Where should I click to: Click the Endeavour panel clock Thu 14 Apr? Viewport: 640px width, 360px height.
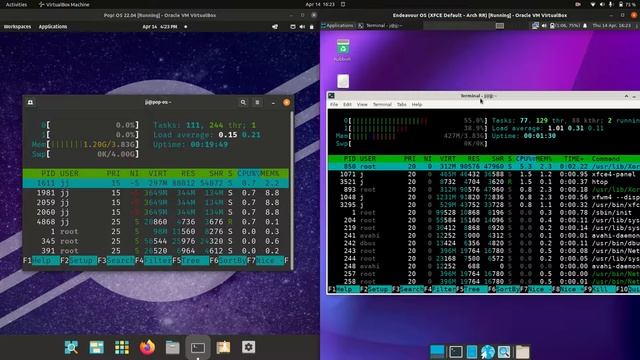click(x=611, y=25)
